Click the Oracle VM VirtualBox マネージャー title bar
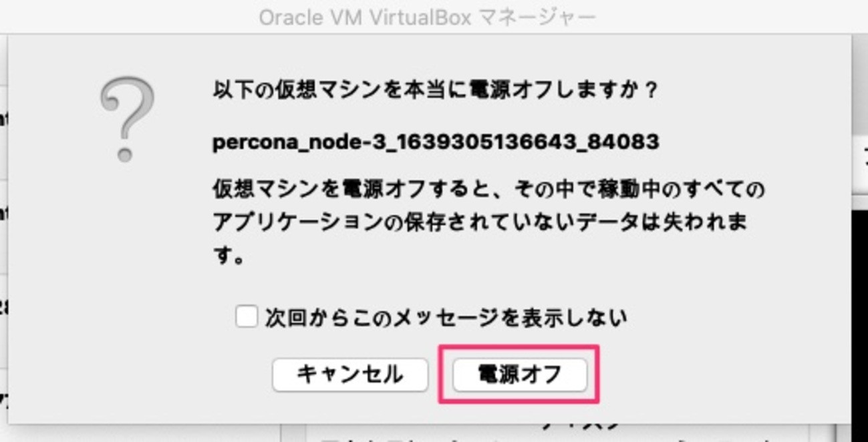This screenshot has width=868, height=442. (x=434, y=16)
